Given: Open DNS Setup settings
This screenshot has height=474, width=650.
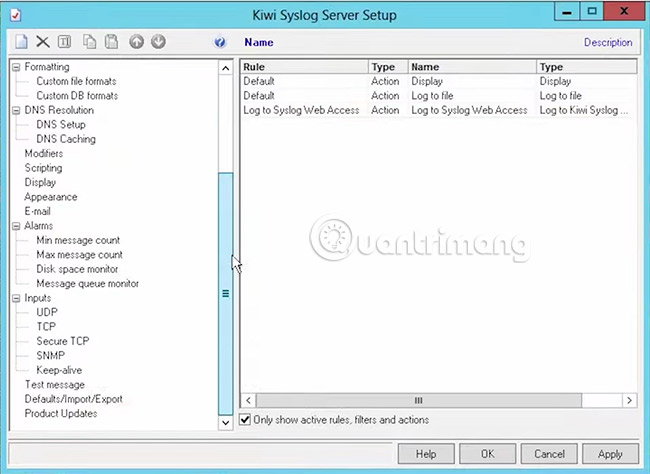Looking at the screenshot, I should point(61,124).
